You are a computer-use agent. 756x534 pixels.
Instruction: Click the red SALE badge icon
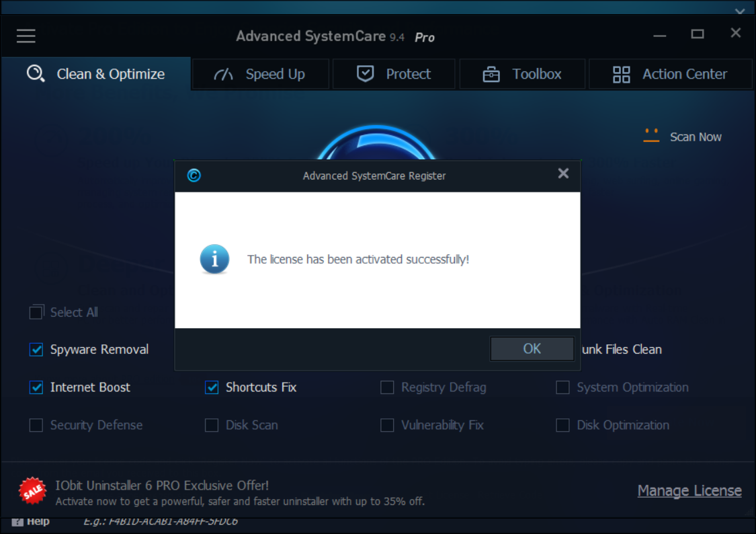(x=32, y=490)
